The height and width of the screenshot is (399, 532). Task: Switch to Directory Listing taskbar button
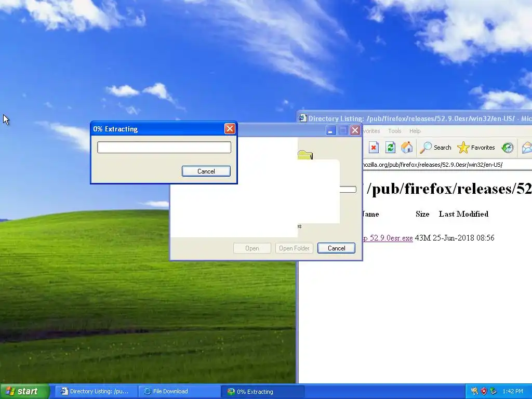pyautogui.click(x=96, y=392)
